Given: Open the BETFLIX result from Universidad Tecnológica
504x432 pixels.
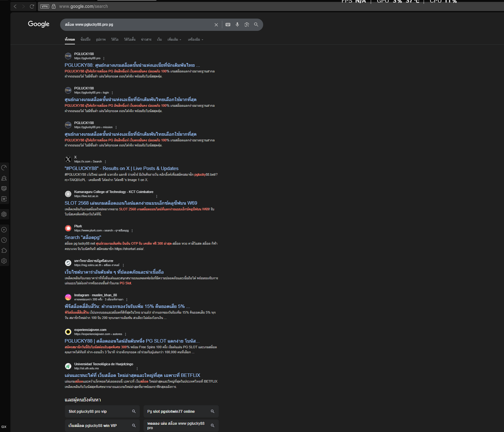Looking at the screenshot, I should click(x=132, y=376).
